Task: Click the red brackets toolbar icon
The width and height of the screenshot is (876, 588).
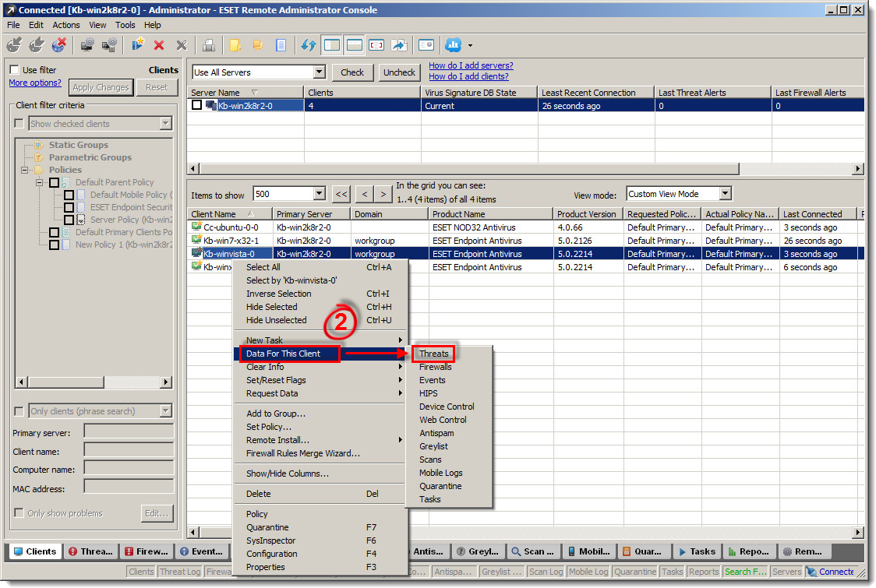Action: (x=376, y=45)
